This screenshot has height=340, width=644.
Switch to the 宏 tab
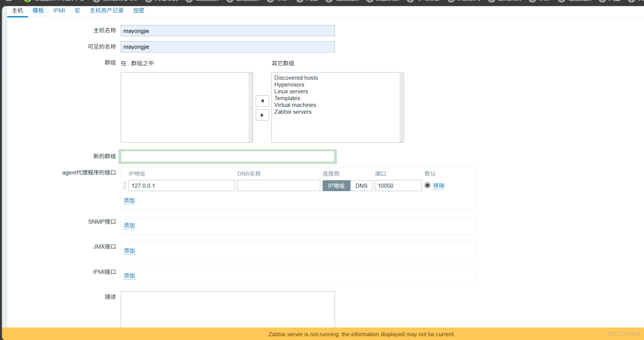[77, 11]
